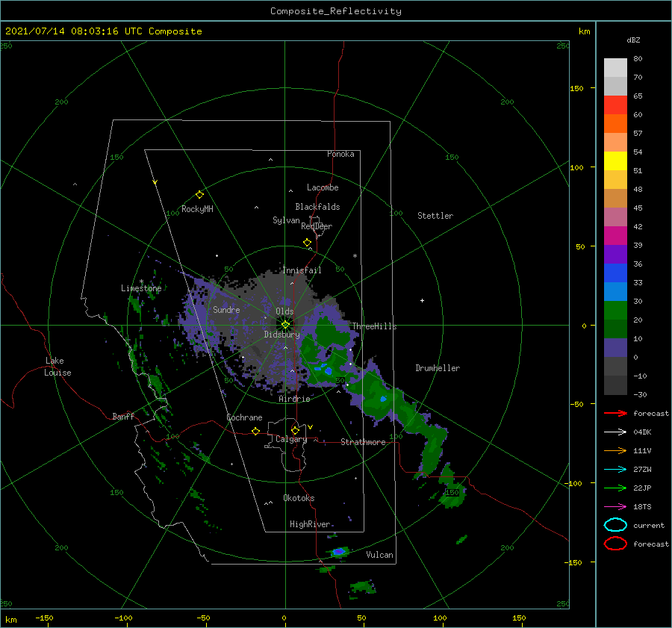This screenshot has width=672, height=628.
Task: Click the magenta 18TS arrow in legend
Action: pos(615,507)
